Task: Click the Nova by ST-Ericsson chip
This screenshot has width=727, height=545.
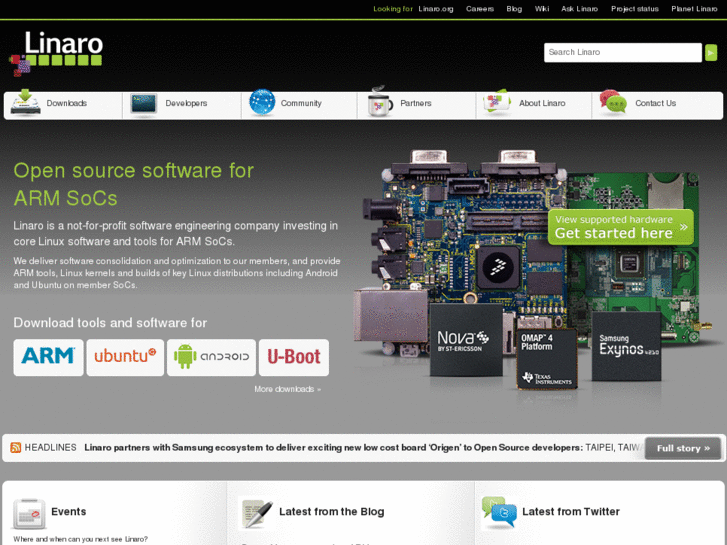Action: [466, 340]
